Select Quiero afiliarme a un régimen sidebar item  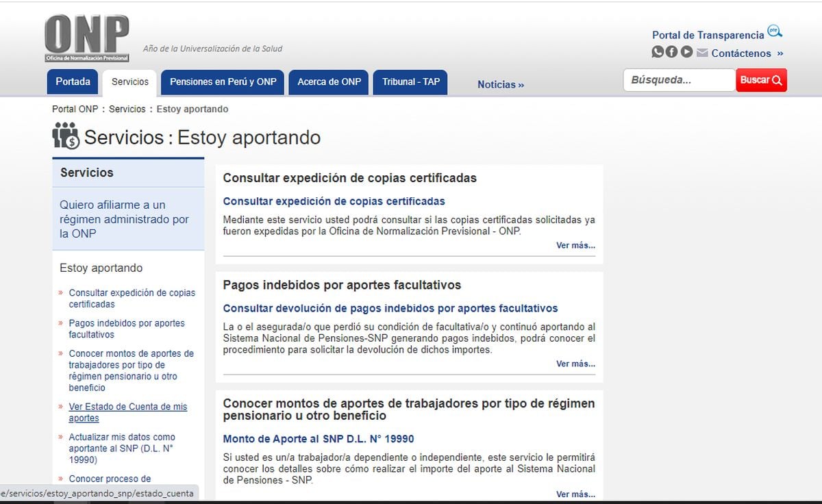[x=124, y=219]
